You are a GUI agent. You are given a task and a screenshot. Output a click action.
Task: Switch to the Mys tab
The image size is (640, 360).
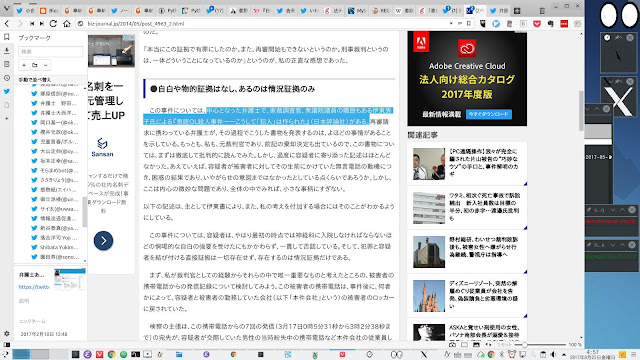click(x=357, y=11)
